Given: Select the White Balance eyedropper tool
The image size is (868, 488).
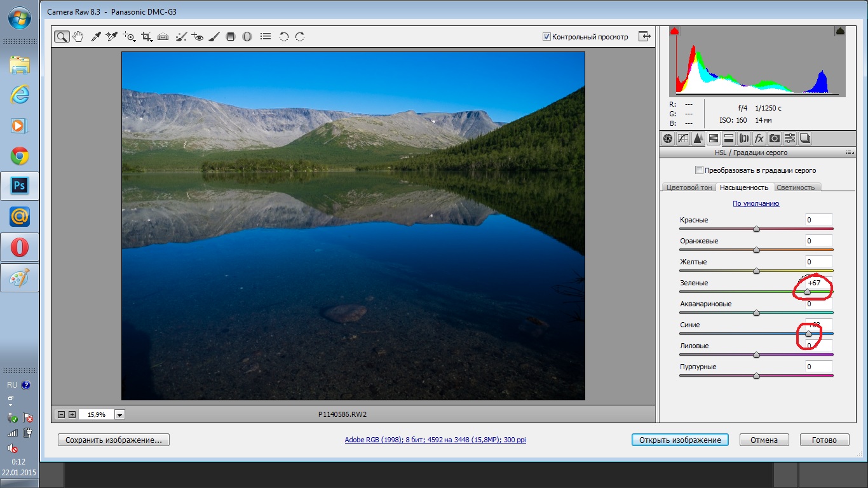Looking at the screenshot, I should (96, 37).
